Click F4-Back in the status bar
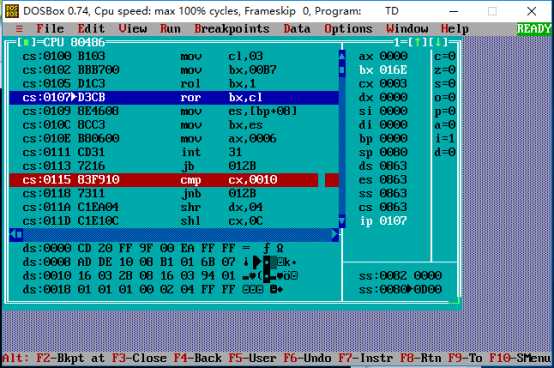554x368 pixels. (x=198, y=358)
